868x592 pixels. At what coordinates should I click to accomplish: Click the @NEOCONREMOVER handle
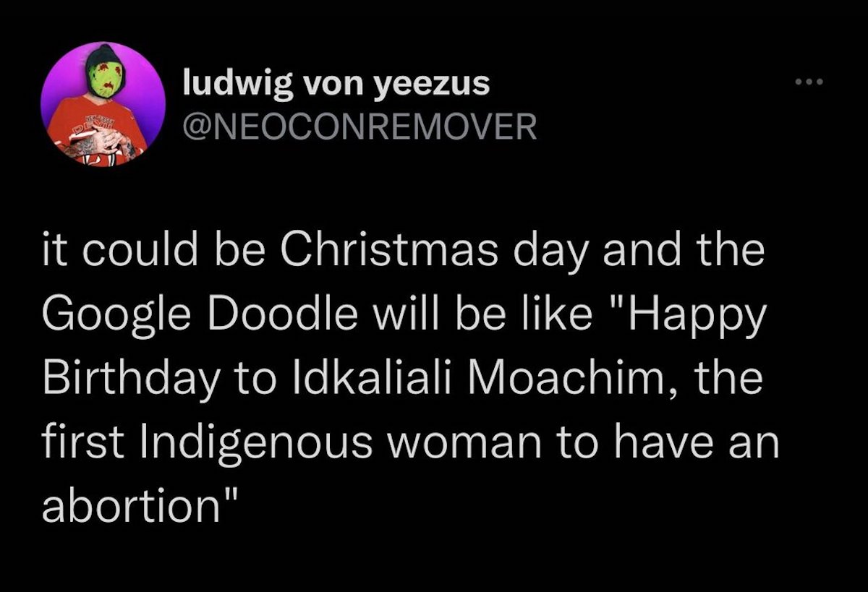359,127
